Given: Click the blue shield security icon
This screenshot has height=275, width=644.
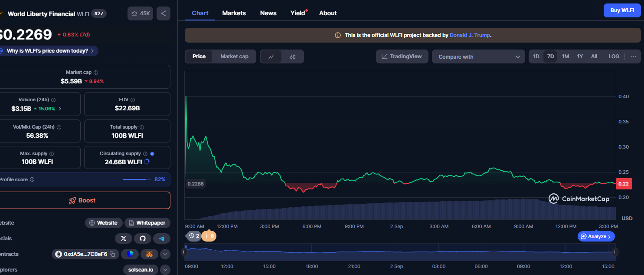Looking at the screenshot, I should coord(130,254).
